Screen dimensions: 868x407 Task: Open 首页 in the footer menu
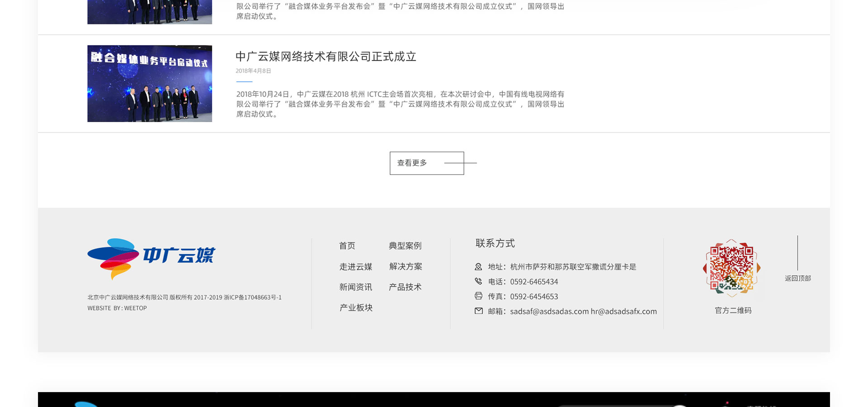tap(347, 246)
